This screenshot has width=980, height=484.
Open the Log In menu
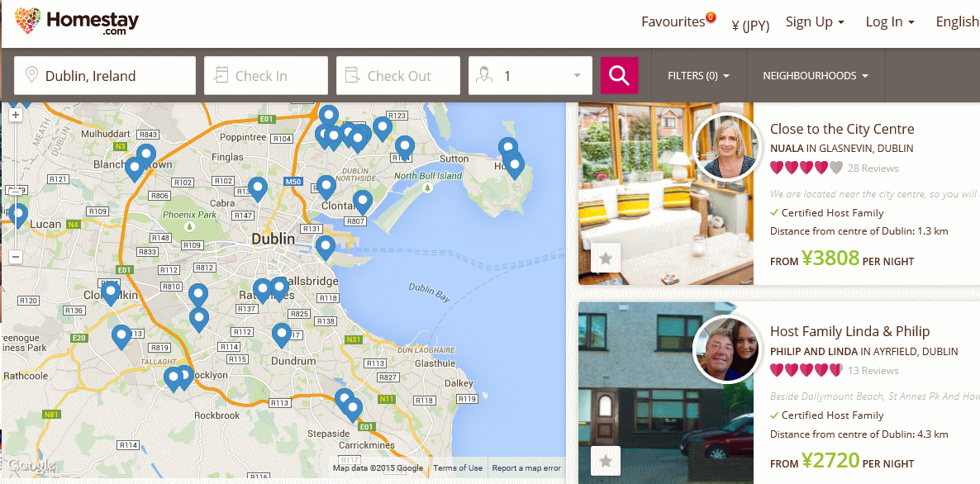890,21
